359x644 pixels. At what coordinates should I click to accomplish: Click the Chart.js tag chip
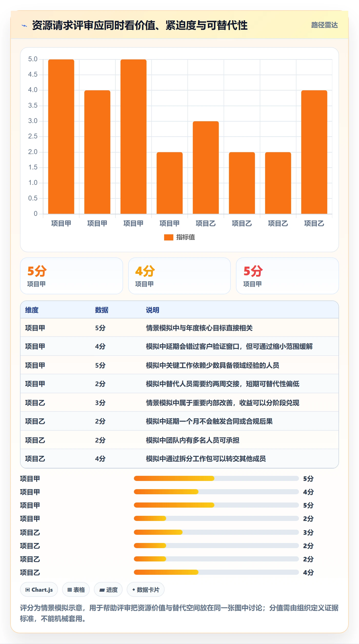(x=39, y=590)
